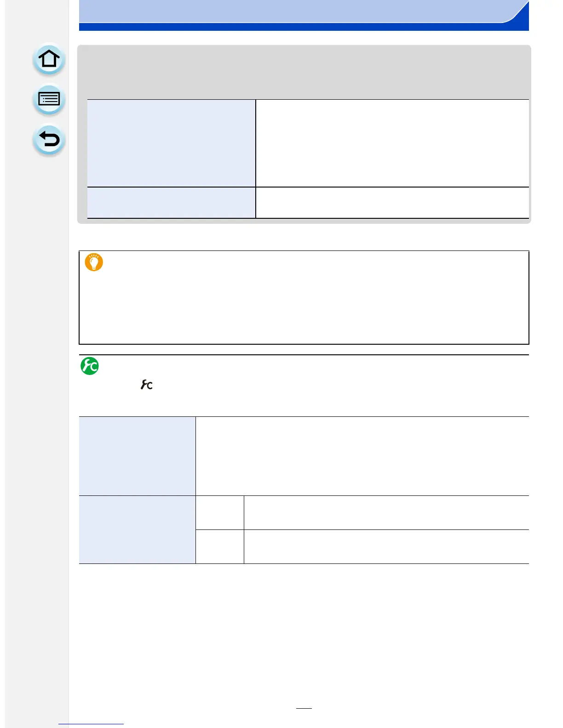Image resolution: width=563 pixels, height=728 pixels.
Task: Select the wide white top-right cell in lower table
Action: [x=362, y=456]
